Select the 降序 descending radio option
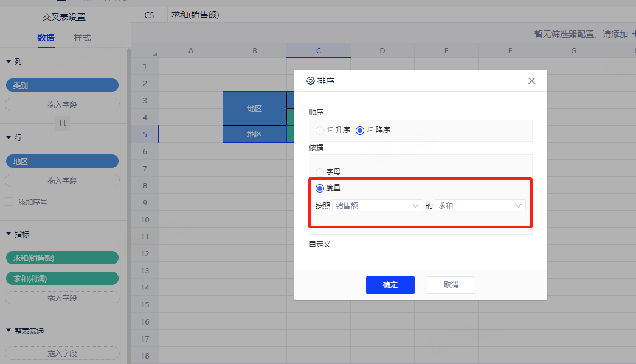636x364 pixels. click(360, 130)
